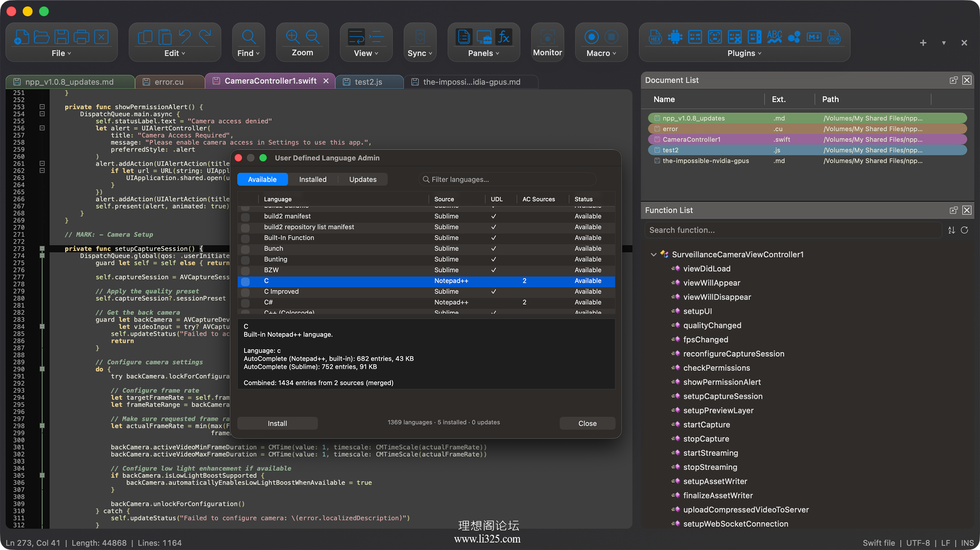Open the JSON plugin icon
The image size is (980, 550).
click(x=834, y=37)
